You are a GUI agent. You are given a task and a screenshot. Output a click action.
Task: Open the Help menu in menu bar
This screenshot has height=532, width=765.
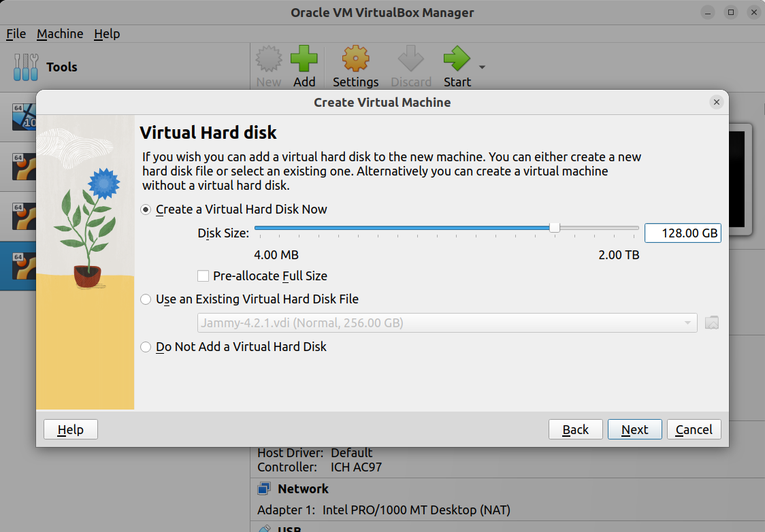107,33
